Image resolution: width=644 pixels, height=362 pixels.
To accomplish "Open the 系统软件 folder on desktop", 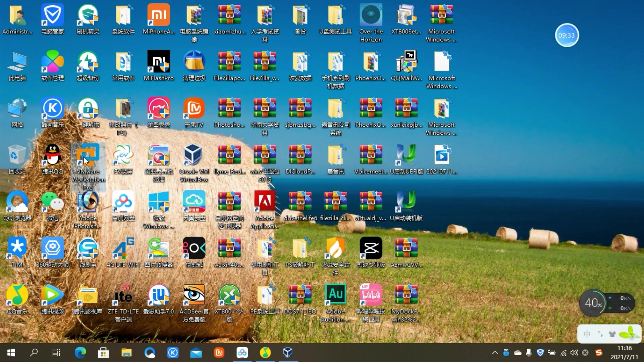I will point(123,19).
